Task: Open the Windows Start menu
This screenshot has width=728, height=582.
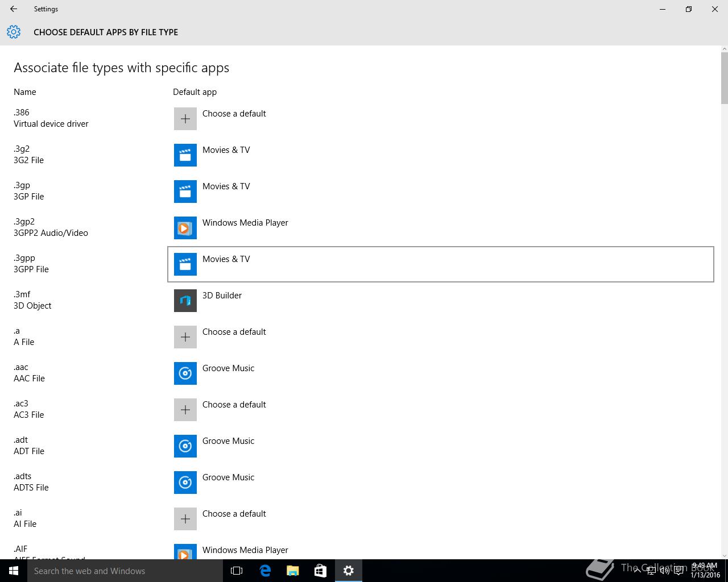Action: click(x=14, y=571)
